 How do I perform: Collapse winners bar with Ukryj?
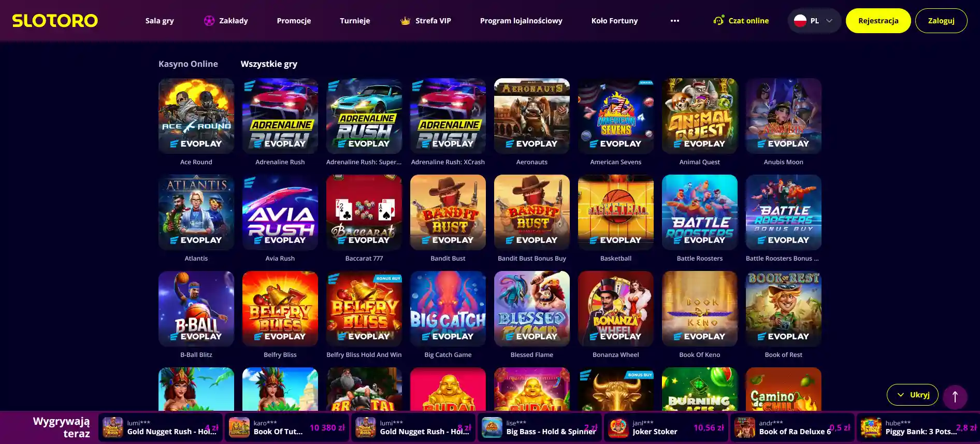[x=913, y=395]
